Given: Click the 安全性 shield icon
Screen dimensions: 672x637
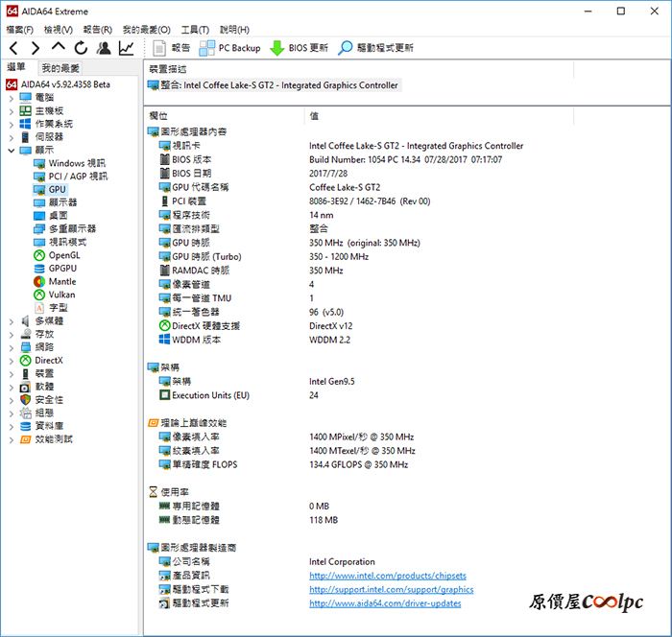Looking at the screenshot, I should pos(25,400).
